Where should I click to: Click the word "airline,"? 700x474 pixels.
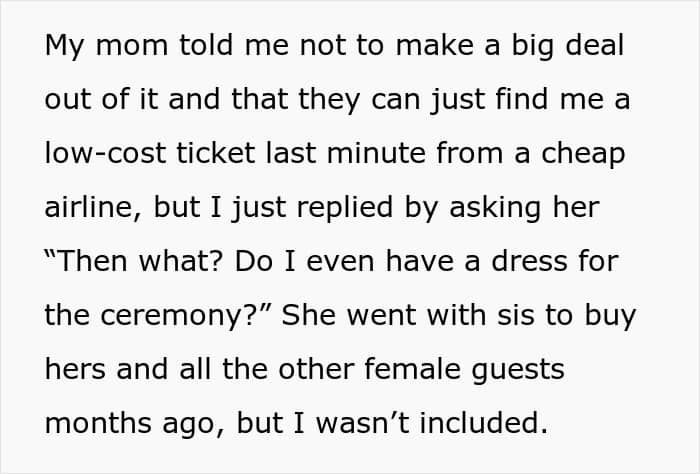click(93, 208)
